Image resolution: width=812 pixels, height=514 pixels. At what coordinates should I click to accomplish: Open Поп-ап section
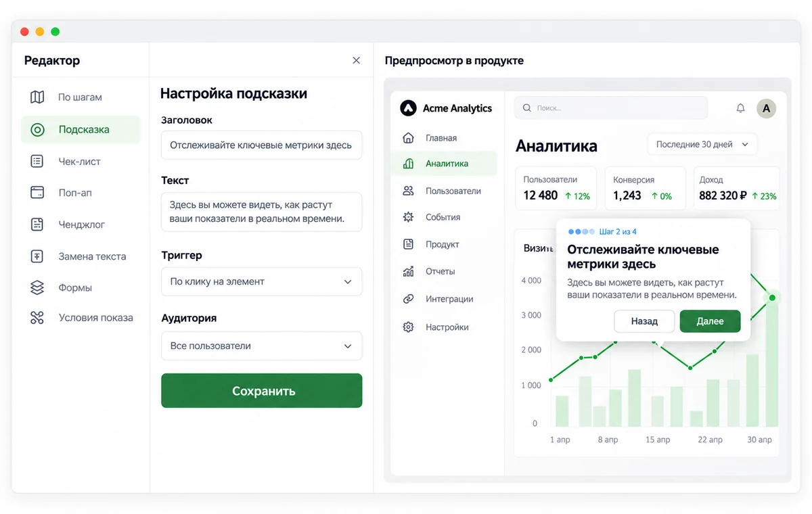(81, 193)
